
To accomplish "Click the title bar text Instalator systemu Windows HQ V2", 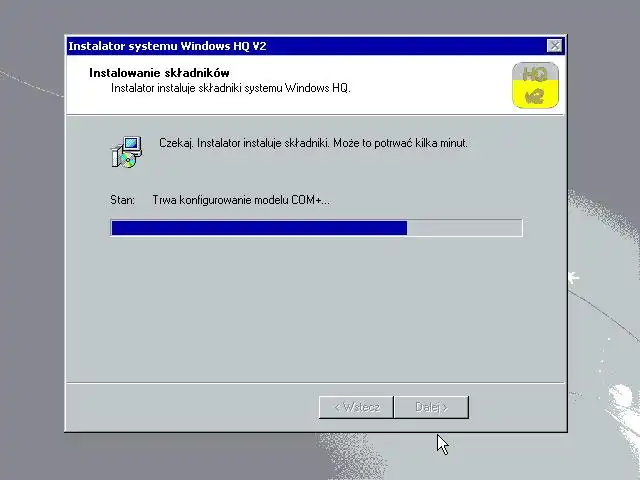I will [167, 46].
